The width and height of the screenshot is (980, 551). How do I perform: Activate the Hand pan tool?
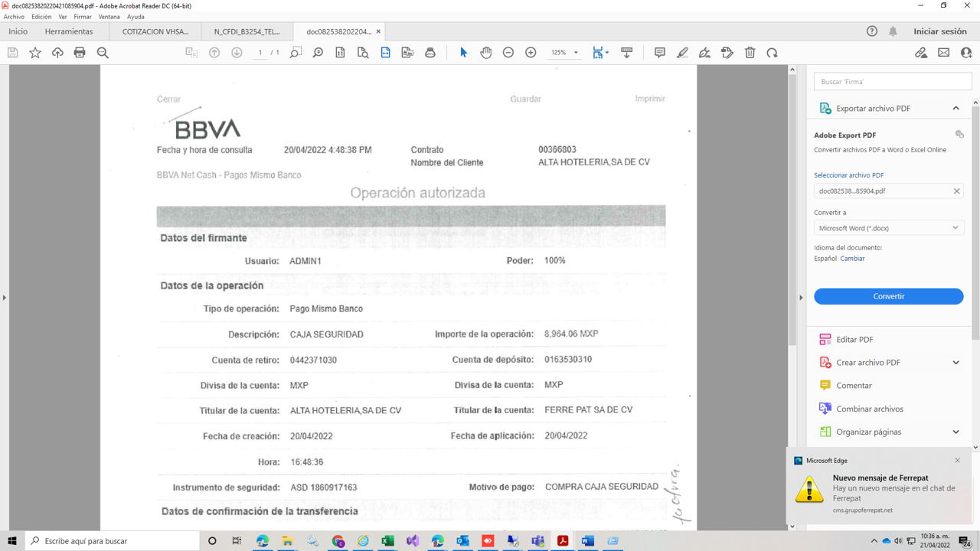(485, 53)
